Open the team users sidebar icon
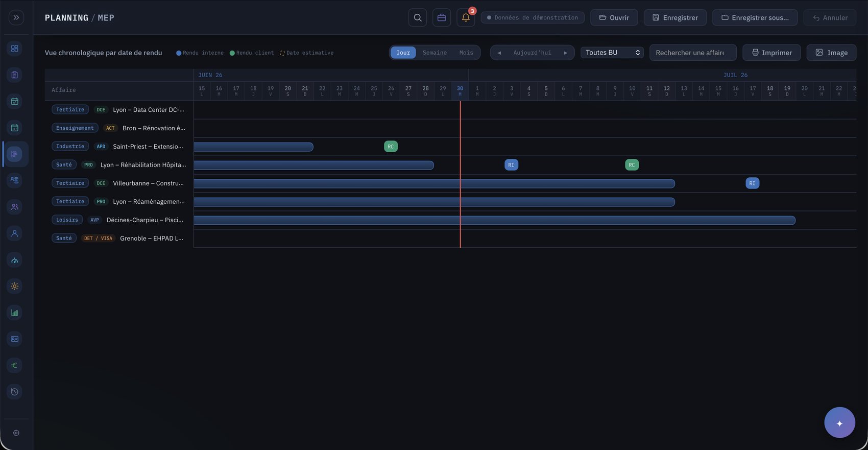 [x=15, y=207]
